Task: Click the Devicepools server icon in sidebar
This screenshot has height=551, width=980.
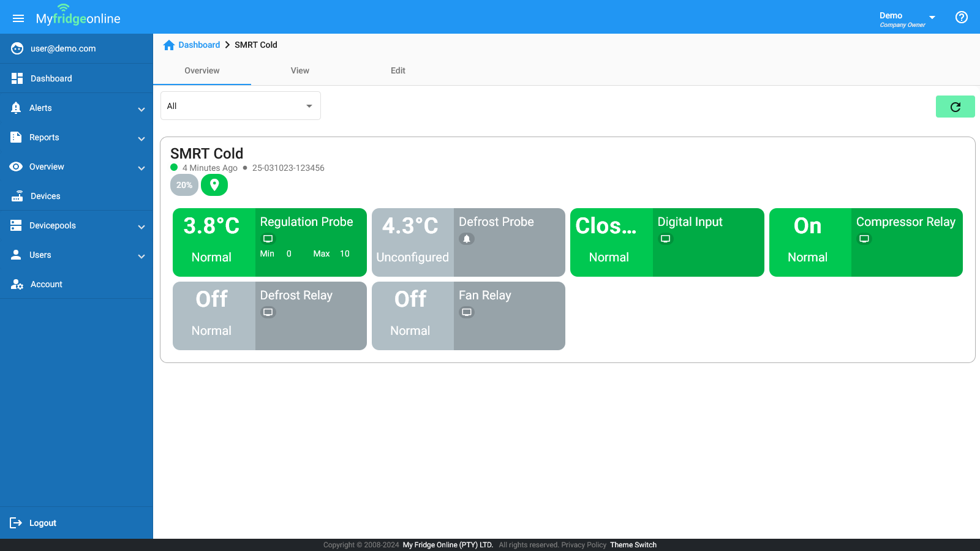Action: pos(16,225)
